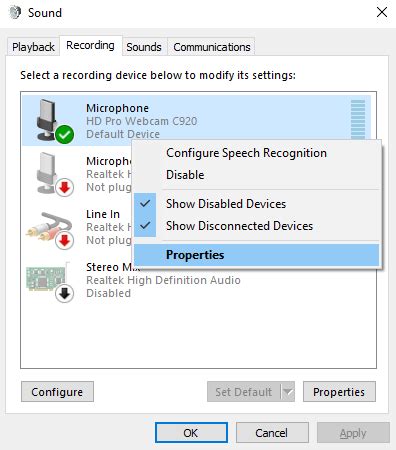396x450 pixels.
Task: Click the bottom Properties button
Action: tap(339, 392)
